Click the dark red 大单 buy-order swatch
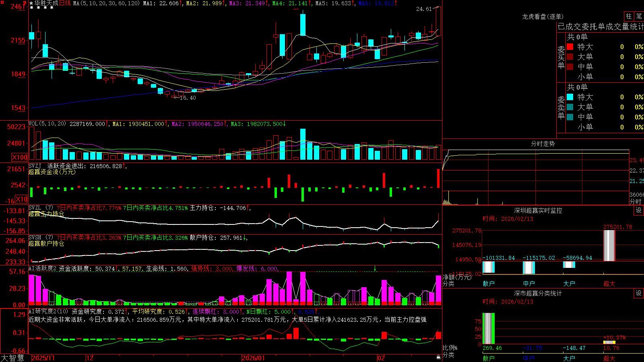This screenshot has width=644, height=362. (570, 57)
